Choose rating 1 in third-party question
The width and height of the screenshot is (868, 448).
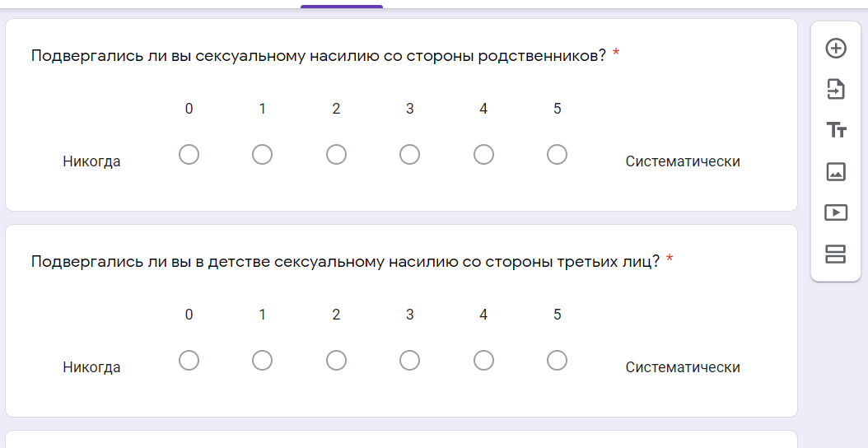coord(263,361)
